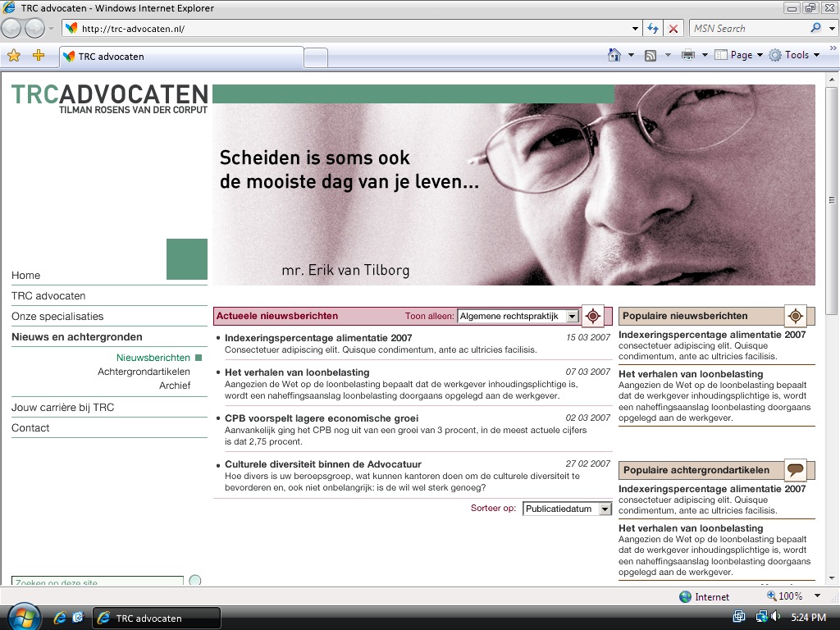Open Indexeringspercentage article under Populaire achtergrondartikelen
This screenshot has height=630, width=840.
click(712, 489)
